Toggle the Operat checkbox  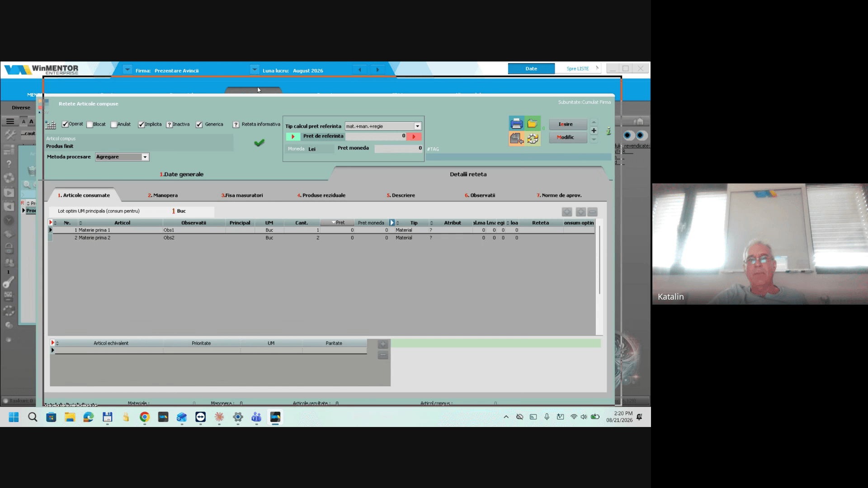point(65,124)
